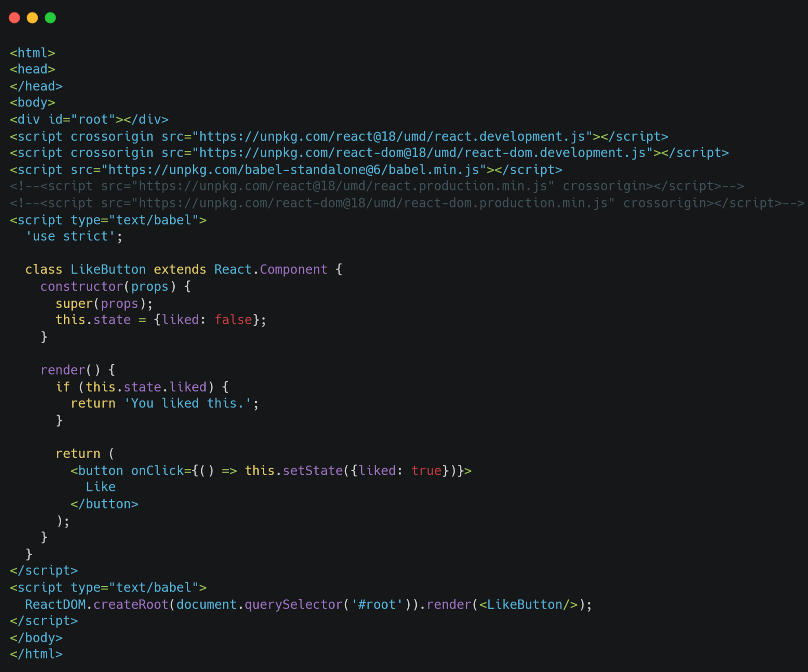The width and height of the screenshot is (808, 672).
Task: Click the red close window dot
Action: (x=14, y=18)
